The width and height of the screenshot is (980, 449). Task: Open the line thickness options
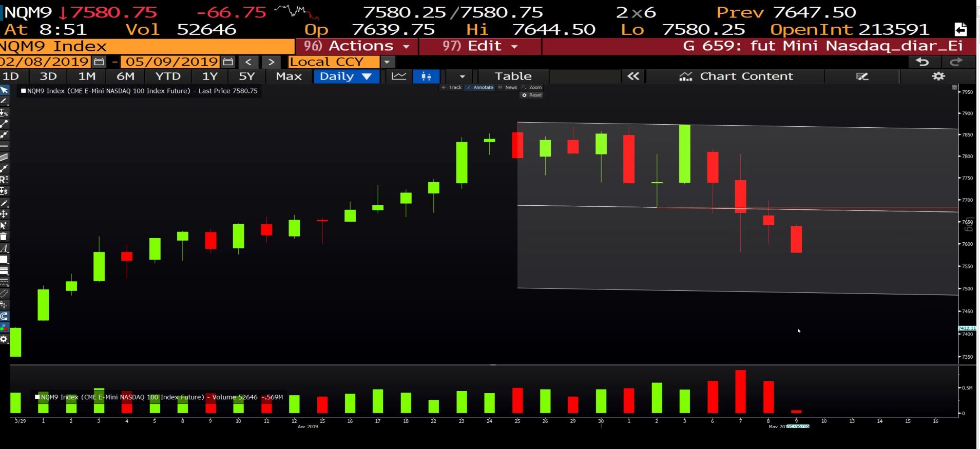tap(4, 271)
